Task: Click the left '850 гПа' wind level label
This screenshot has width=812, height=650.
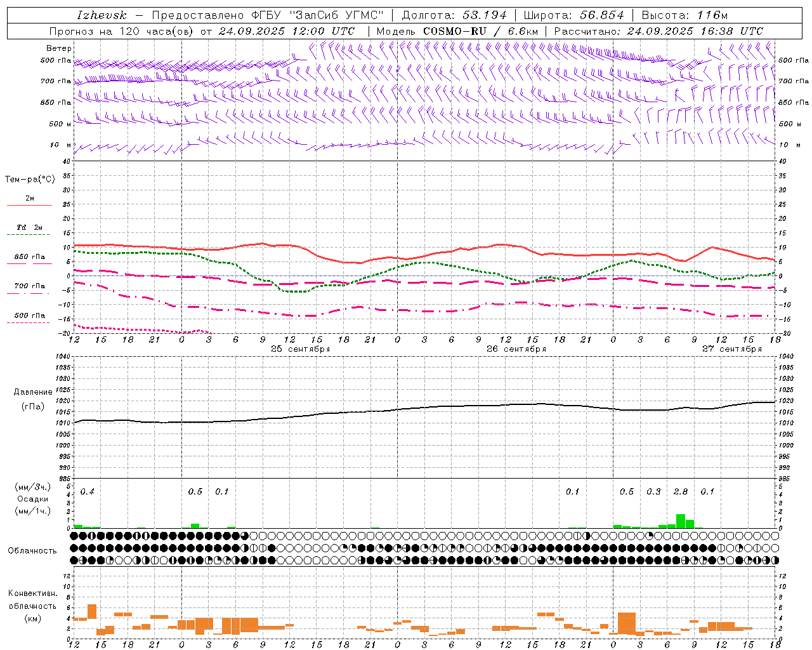Action: click(56, 102)
